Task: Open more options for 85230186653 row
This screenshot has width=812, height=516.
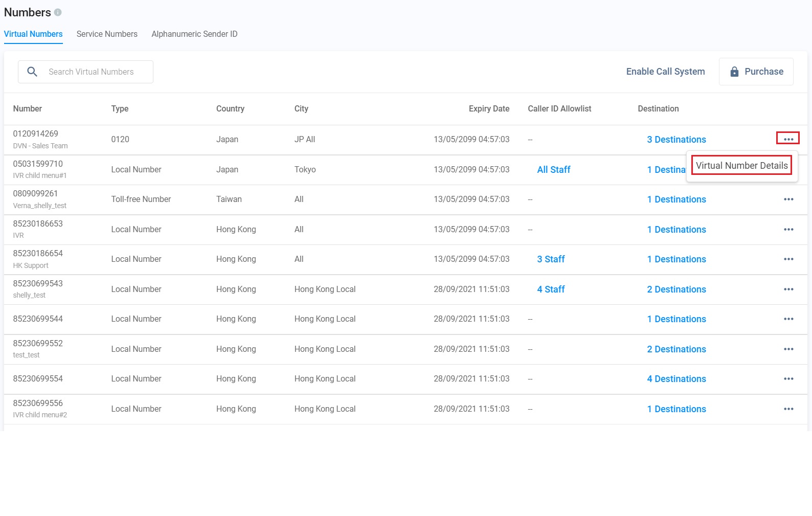Action: pos(788,230)
